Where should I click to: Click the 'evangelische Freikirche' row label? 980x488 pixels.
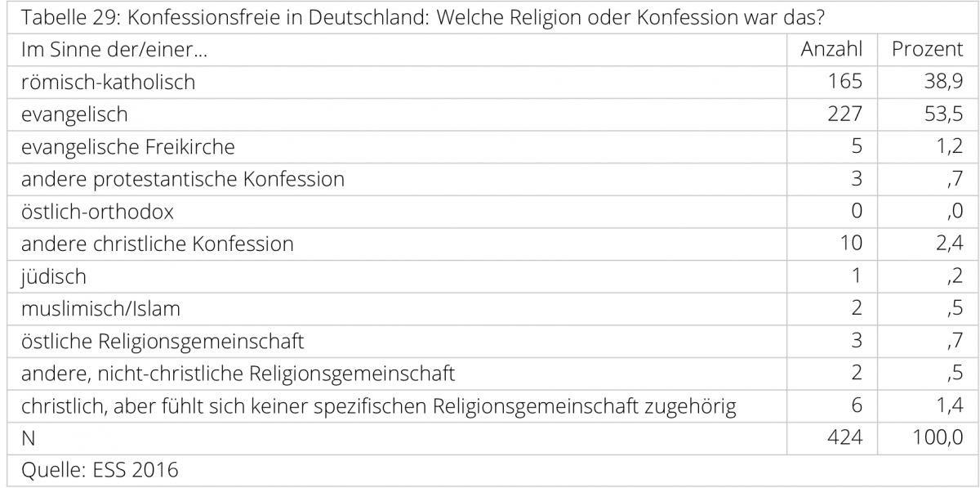[127, 146]
